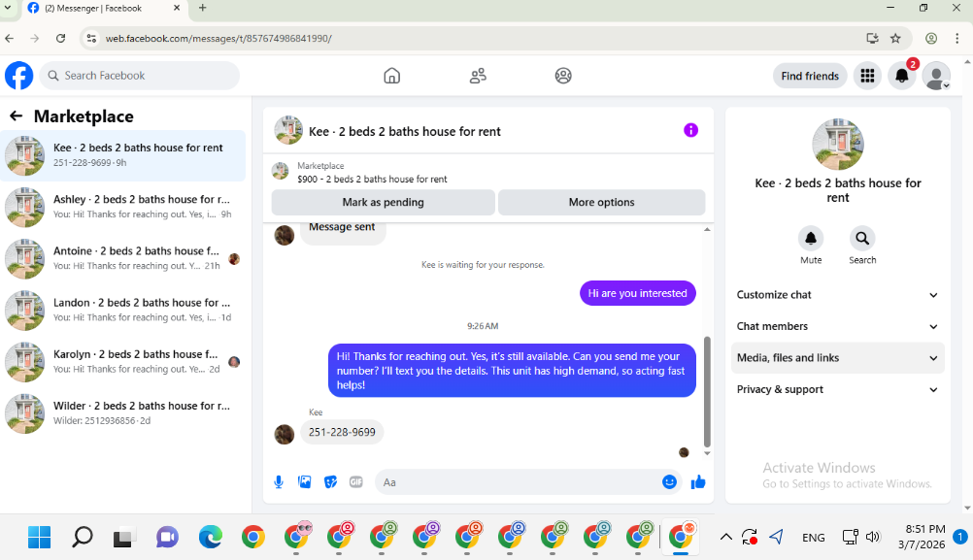Click Mark as pending button
This screenshot has width=973, height=560.
[x=383, y=202]
